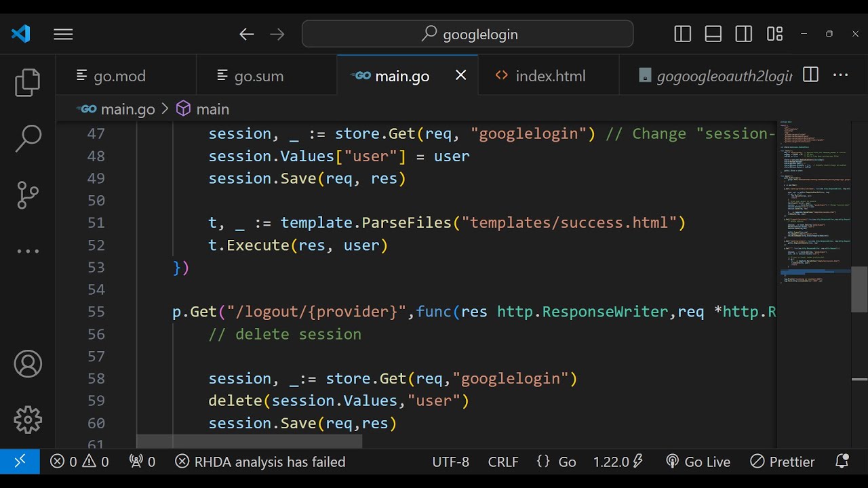Click the remote window indicator in status bar
This screenshot has width=868, height=488.
(x=20, y=462)
